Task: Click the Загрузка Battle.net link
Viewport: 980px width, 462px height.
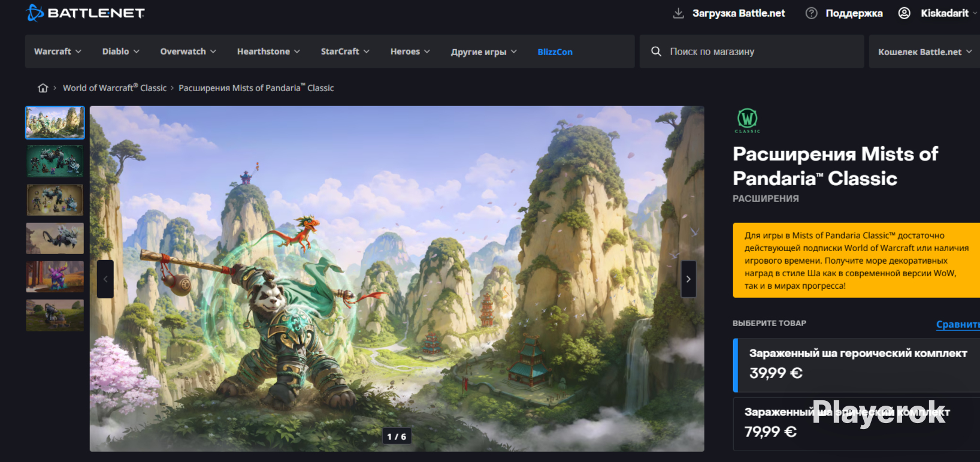Action: 739,13
